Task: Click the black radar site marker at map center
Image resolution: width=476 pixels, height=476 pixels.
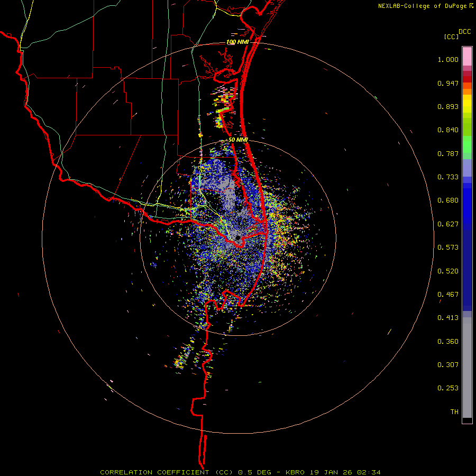Action: click(x=238, y=237)
